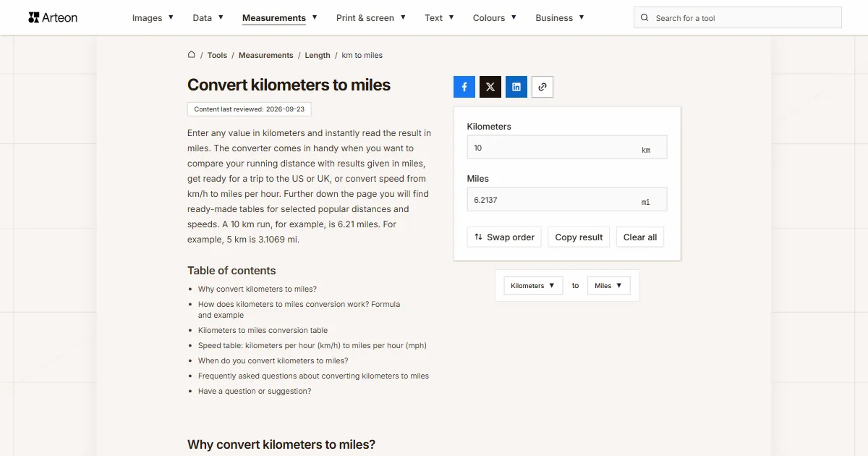Image resolution: width=868 pixels, height=456 pixels.
Task: Jump to 'Why convert kilometers to miles?' contents link
Action: pyautogui.click(x=258, y=289)
